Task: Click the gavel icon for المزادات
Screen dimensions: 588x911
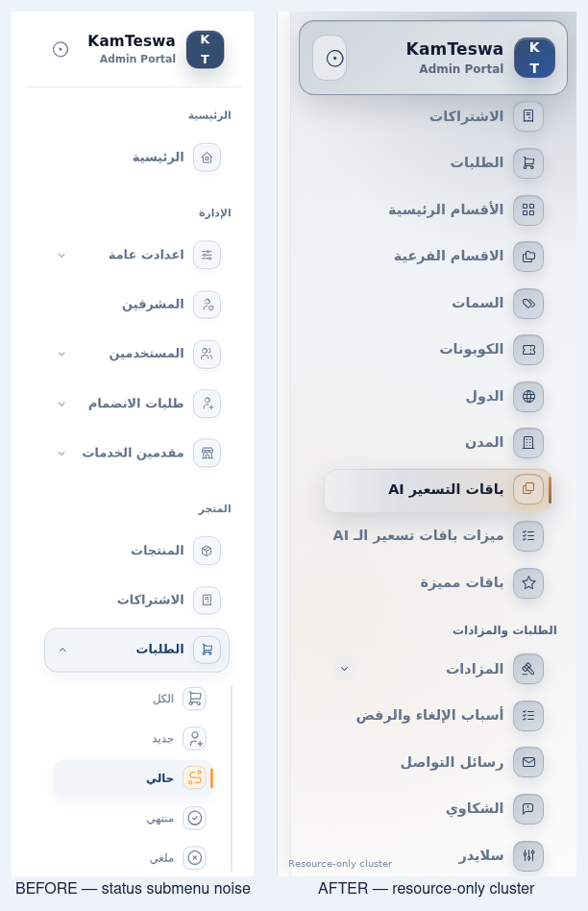Action: (528, 669)
